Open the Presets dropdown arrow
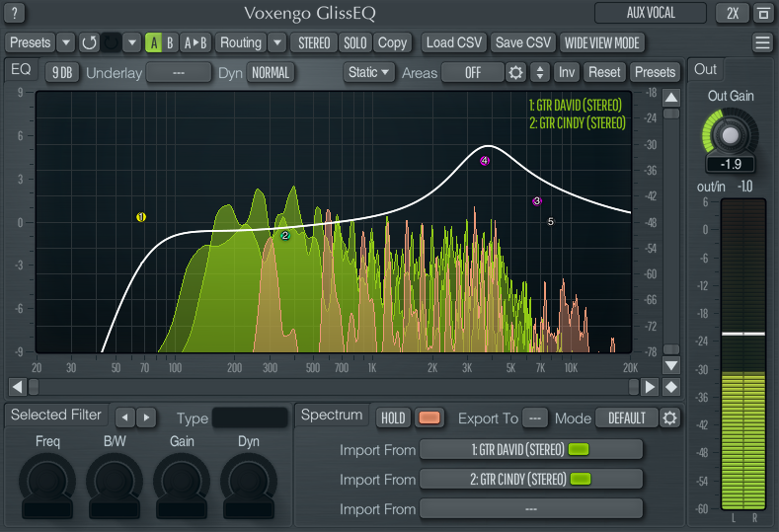 point(65,42)
